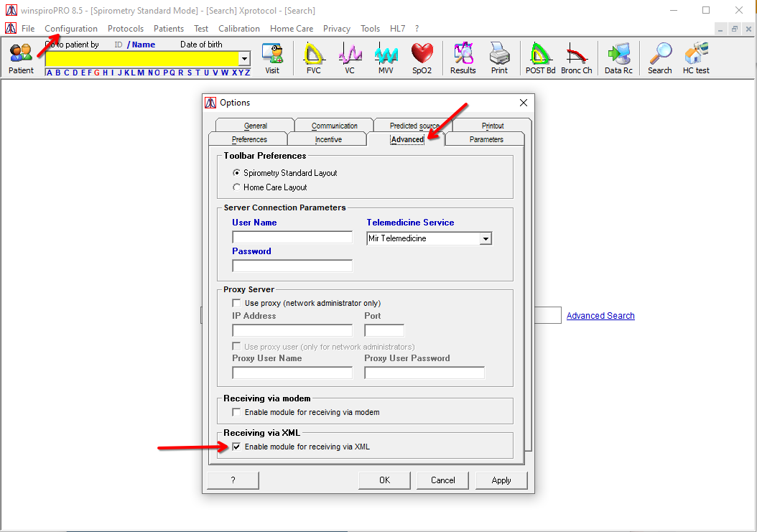757x532 pixels.
Task: View test Results
Action: tap(463, 58)
